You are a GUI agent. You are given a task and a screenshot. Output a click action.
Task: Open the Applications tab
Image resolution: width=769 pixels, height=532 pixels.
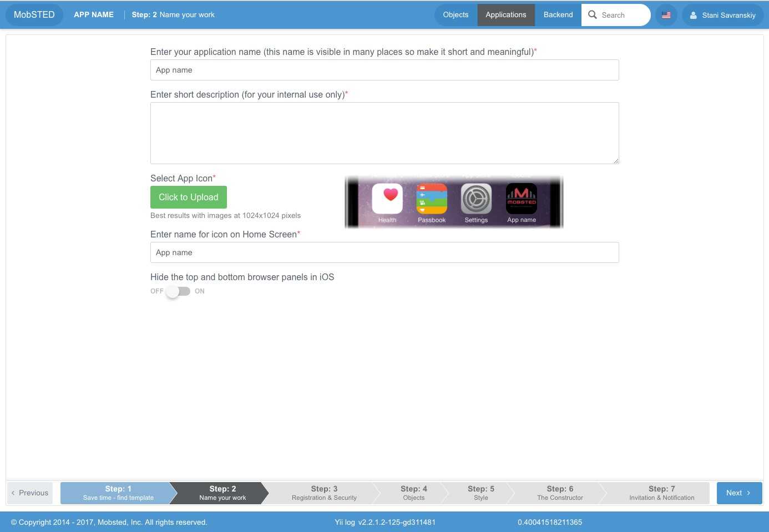(x=505, y=15)
